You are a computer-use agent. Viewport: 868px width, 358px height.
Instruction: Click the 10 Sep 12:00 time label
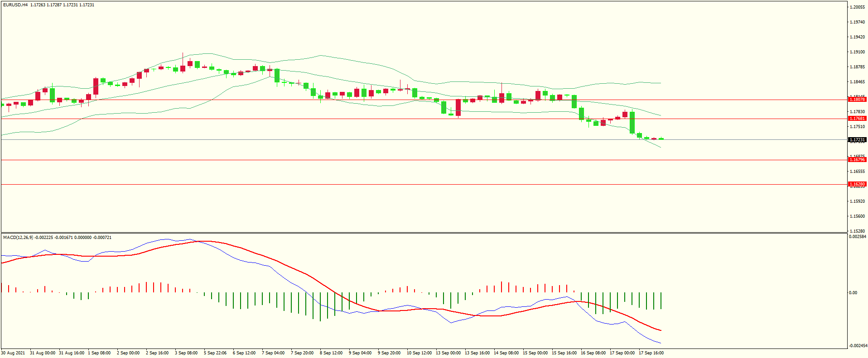click(420, 353)
